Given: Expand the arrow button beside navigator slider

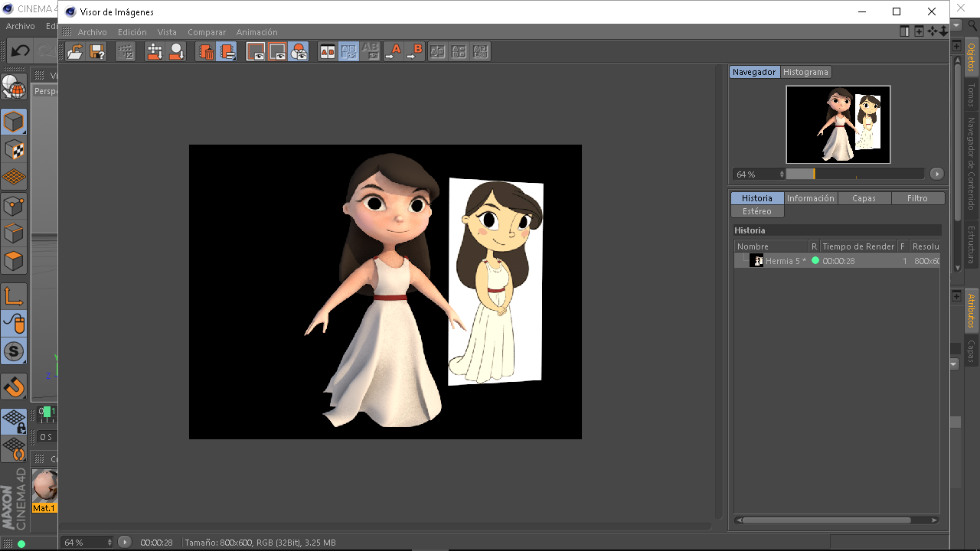Looking at the screenshot, I should (x=936, y=174).
